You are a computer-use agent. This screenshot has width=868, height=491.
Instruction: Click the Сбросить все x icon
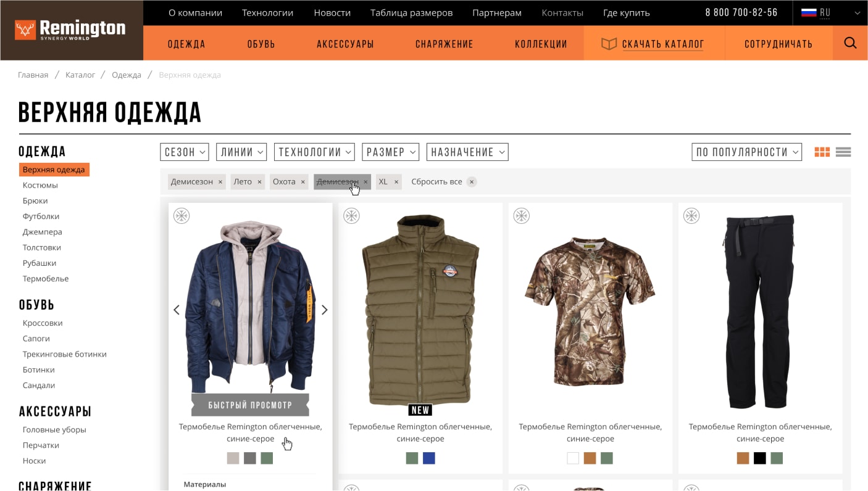472,182
